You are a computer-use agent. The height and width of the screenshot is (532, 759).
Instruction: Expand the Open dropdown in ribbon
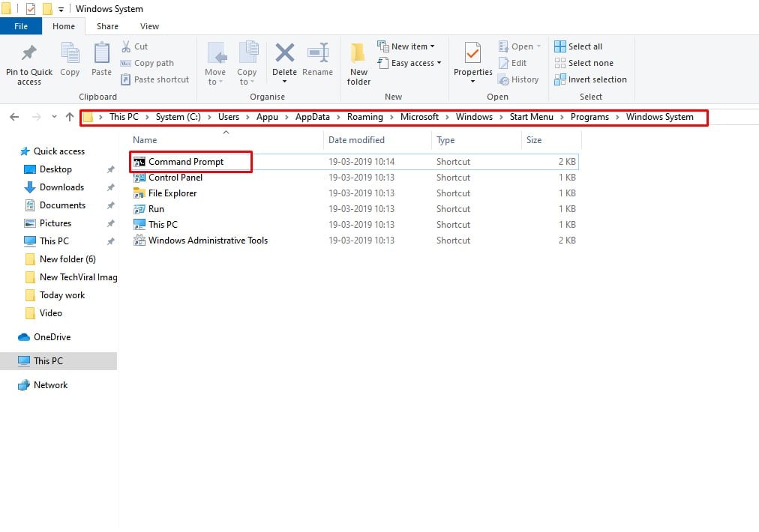pos(538,46)
